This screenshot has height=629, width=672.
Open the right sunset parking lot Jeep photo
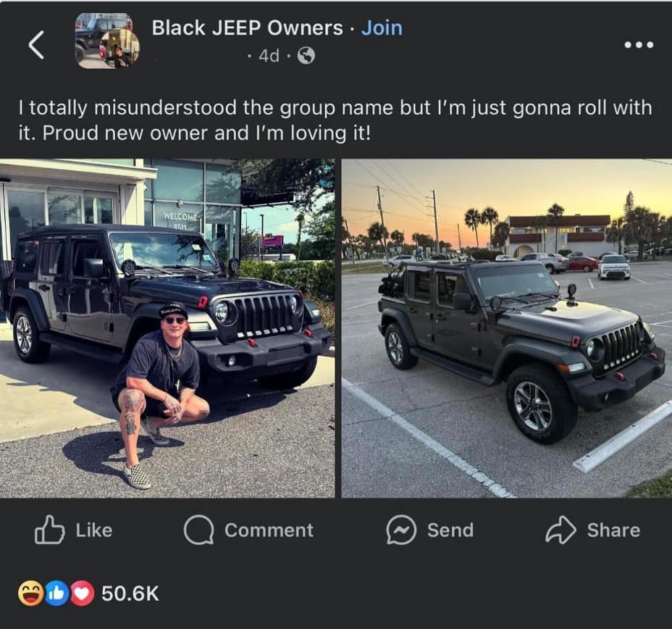click(x=507, y=328)
